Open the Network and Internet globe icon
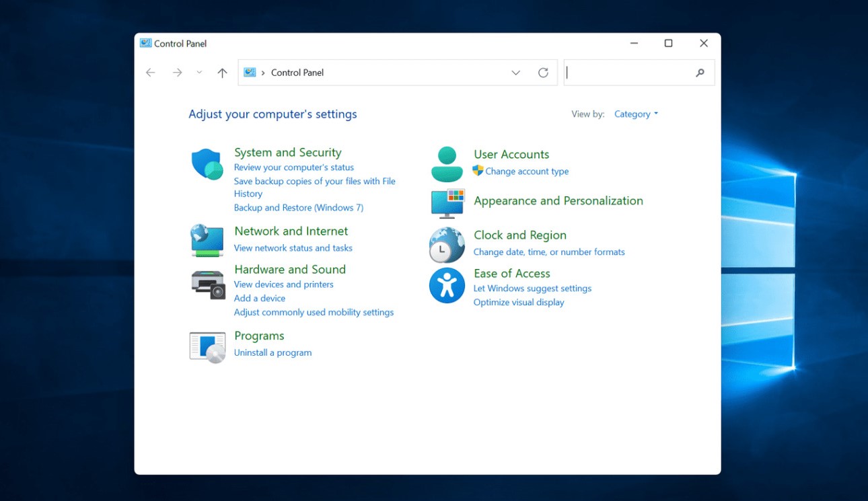Image resolution: width=868 pixels, height=501 pixels. pyautogui.click(x=207, y=240)
